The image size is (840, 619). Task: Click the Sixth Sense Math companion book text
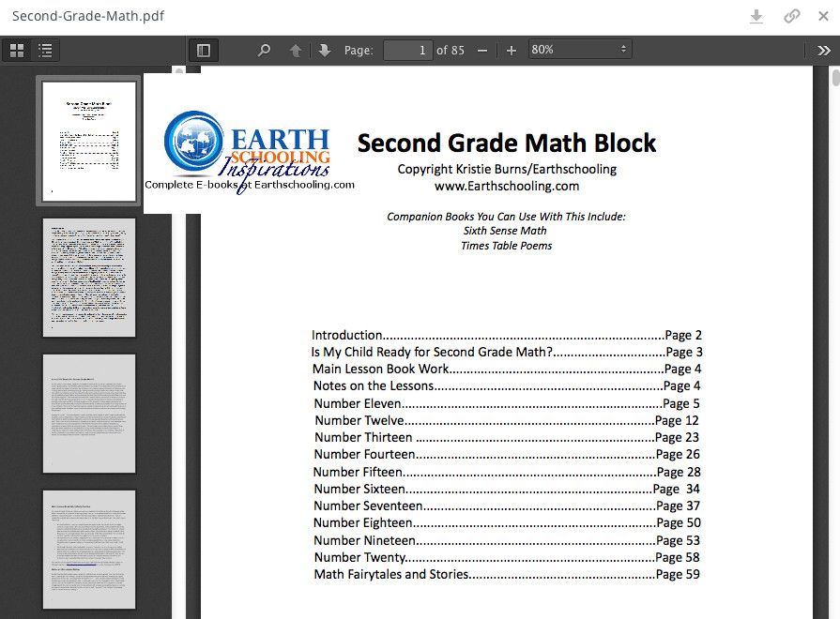[505, 231]
